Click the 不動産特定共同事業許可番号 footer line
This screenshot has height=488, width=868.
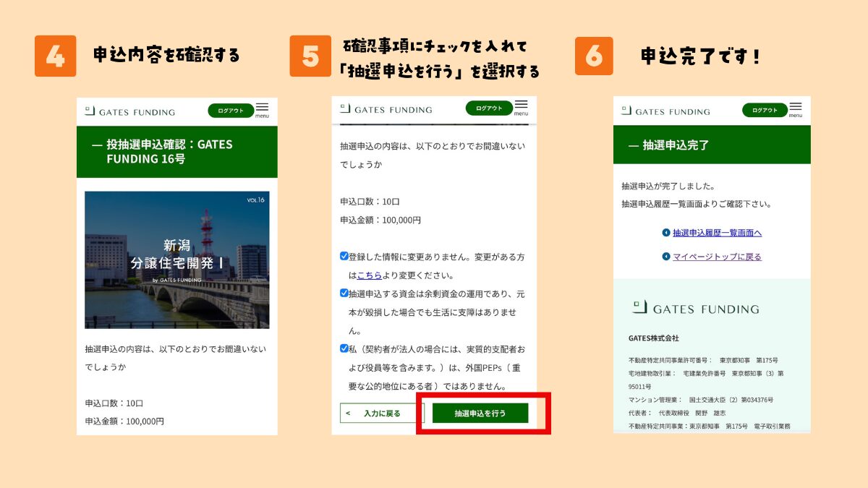point(704,360)
